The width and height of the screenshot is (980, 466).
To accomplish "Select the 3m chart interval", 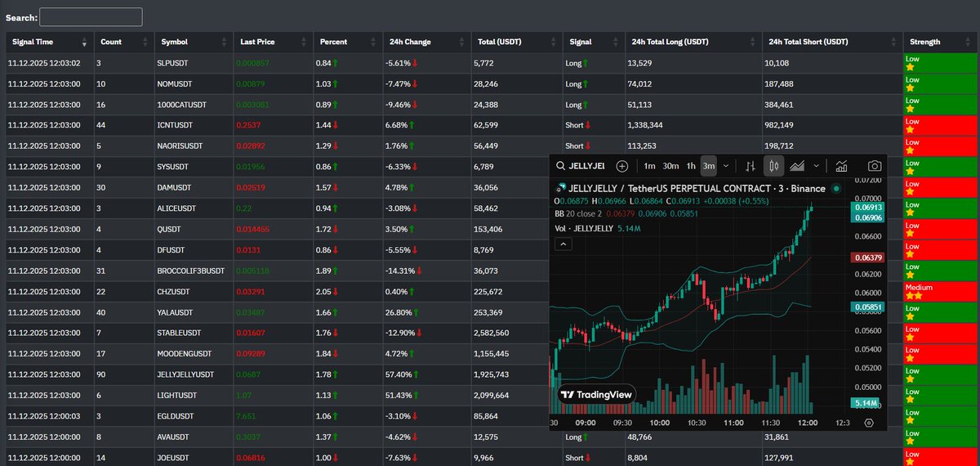I will point(709,166).
